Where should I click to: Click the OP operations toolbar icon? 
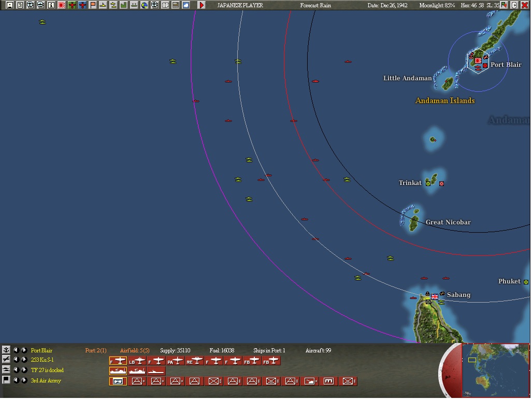(x=165, y=5)
